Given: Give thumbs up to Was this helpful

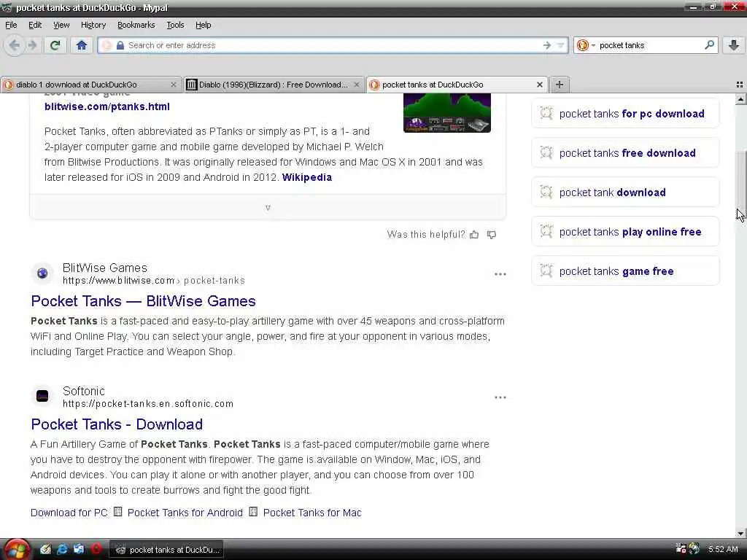Looking at the screenshot, I should (474, 234).
